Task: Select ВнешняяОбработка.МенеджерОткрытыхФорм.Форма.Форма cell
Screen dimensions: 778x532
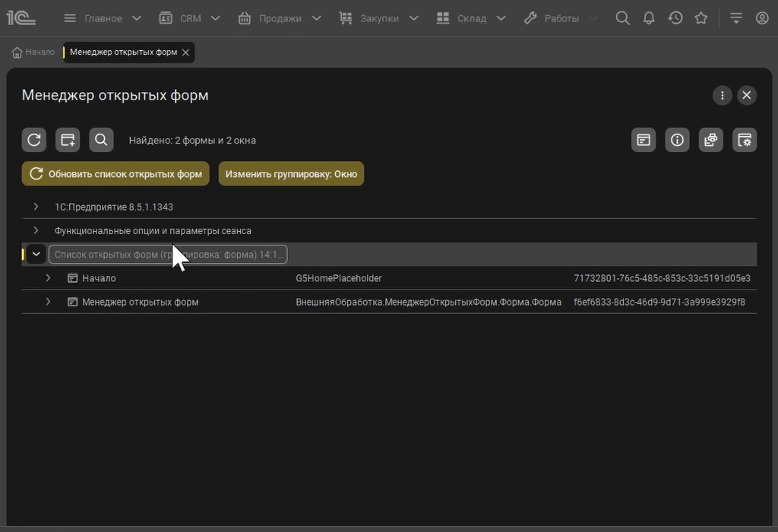Action: [429, 302]
